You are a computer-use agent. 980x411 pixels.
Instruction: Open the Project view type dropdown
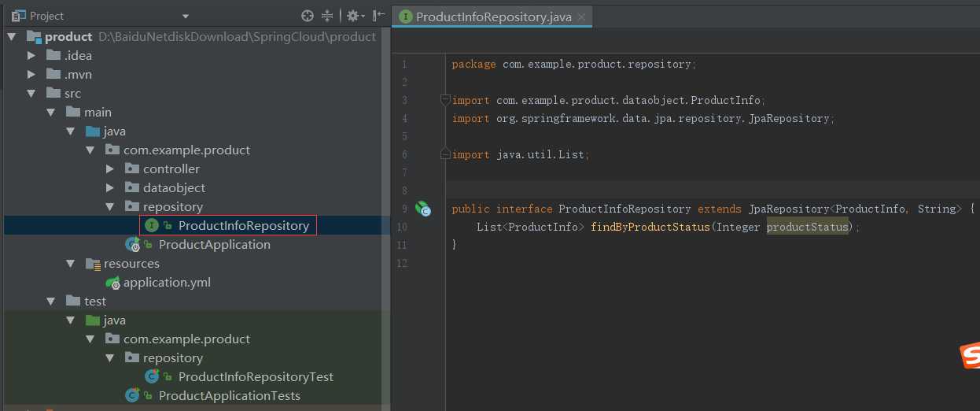(x=186, y=16)
